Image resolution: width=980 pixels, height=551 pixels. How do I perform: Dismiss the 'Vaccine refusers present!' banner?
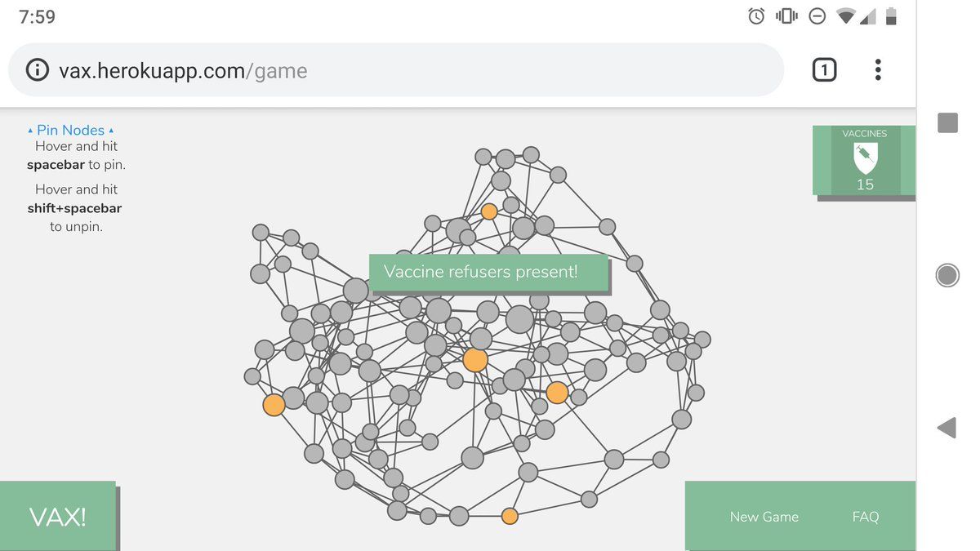[488, 272]
